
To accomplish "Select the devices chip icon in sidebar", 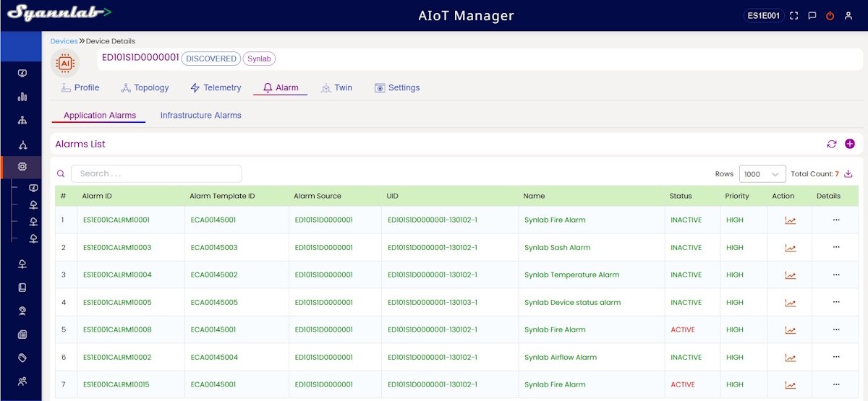I will coord(22,167).
